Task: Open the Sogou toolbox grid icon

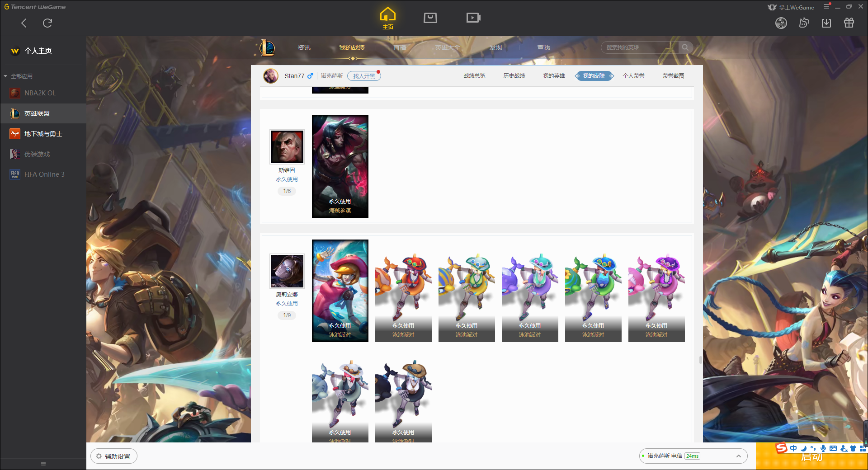Action: coord(863,448)
